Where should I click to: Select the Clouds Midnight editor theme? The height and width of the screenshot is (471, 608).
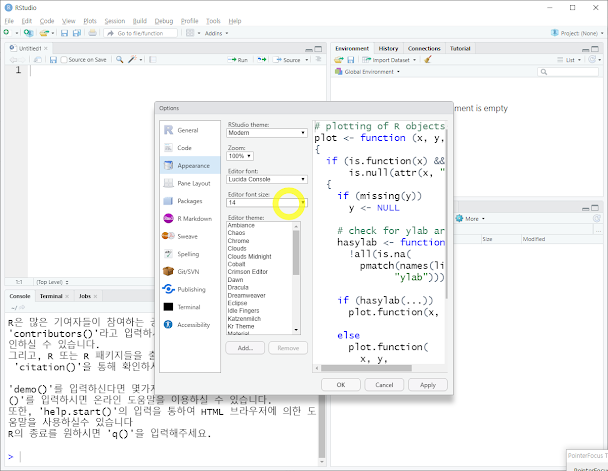click(x=249, y=256)
